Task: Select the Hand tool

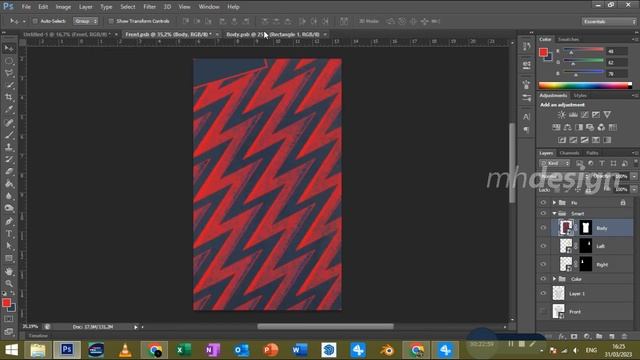Action: click(x=9, y=271)
